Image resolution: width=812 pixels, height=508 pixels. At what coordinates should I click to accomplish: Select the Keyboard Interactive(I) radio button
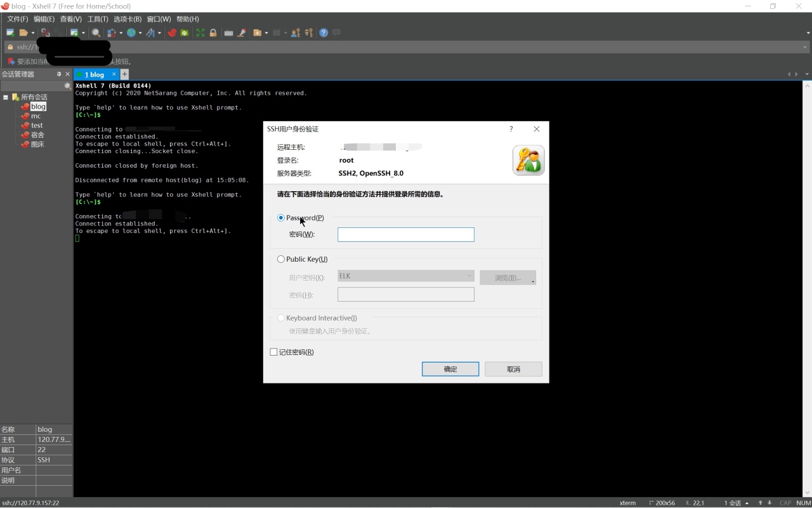281,318
